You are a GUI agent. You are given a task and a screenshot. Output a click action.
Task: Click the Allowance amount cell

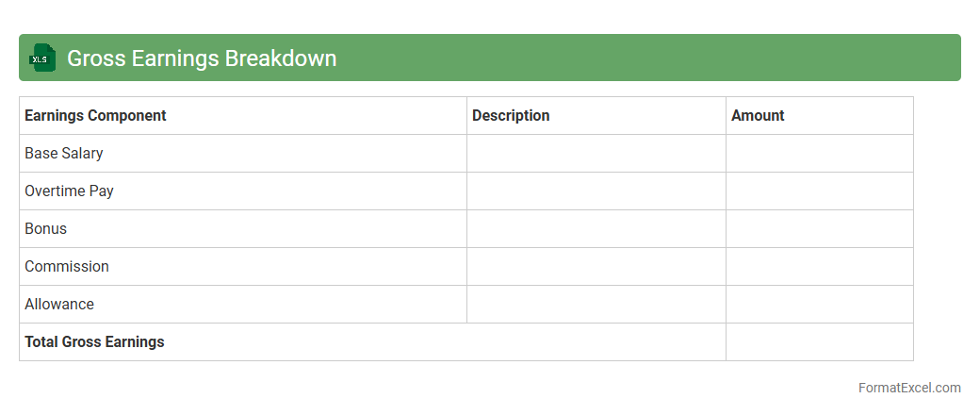click(819, 304)
